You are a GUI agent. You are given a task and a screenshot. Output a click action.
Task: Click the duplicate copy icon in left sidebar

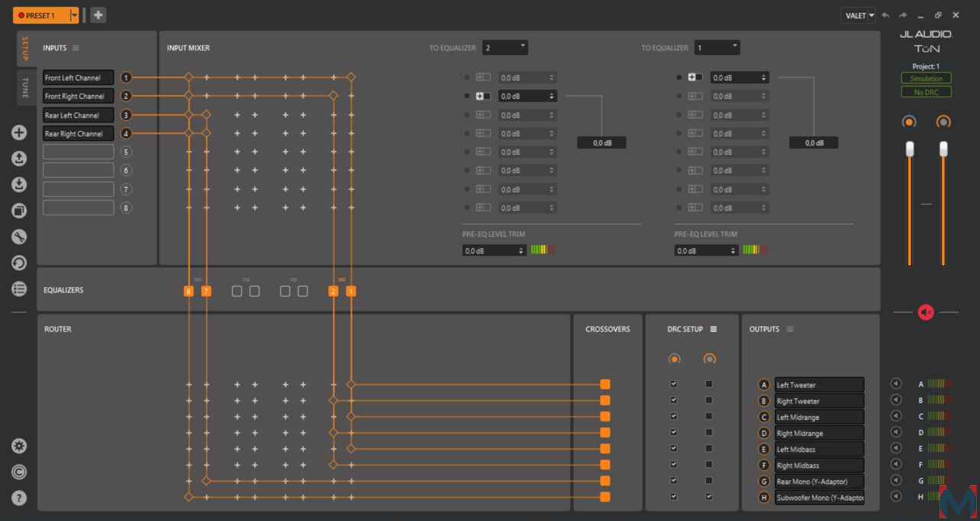tap(19, 211)
